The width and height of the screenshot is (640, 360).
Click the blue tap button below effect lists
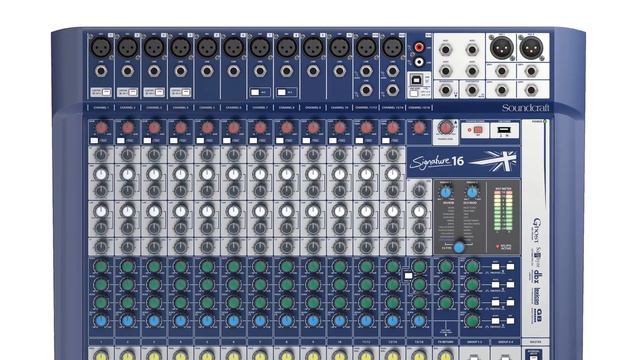coord(459,247)
